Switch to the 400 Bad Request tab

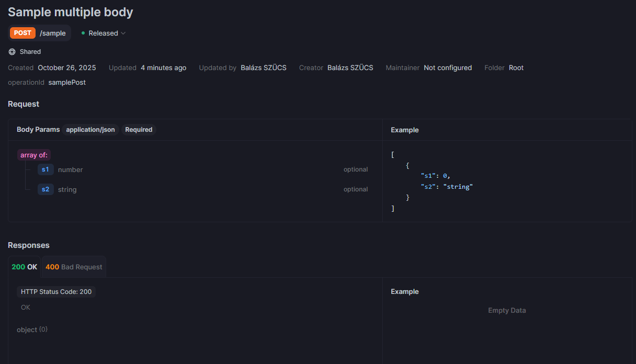(74, 267)
